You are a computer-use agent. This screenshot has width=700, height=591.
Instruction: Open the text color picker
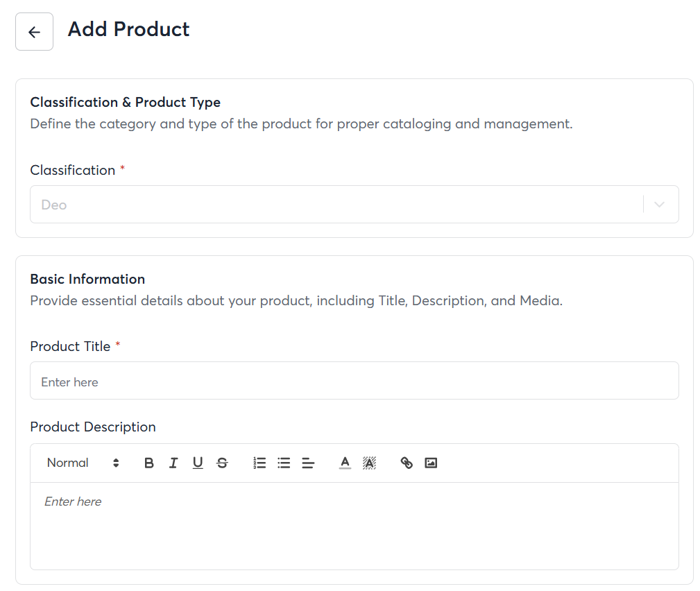[345, 463]
